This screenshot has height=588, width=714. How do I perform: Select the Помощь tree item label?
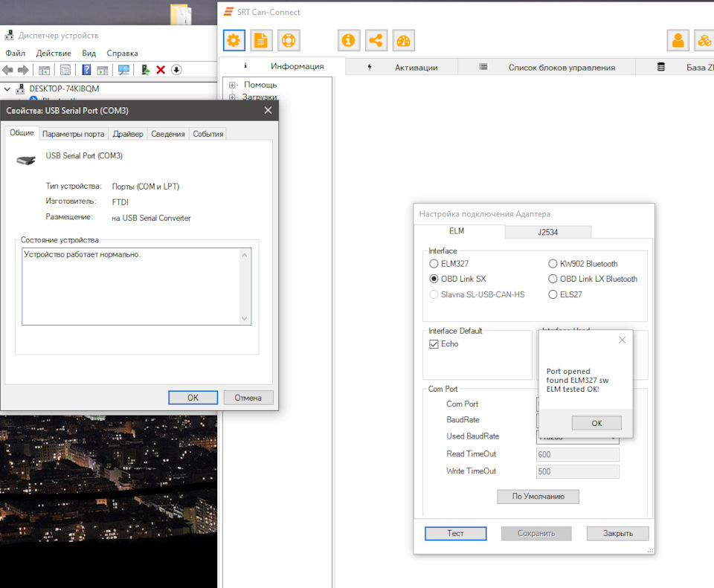point(260,85)
